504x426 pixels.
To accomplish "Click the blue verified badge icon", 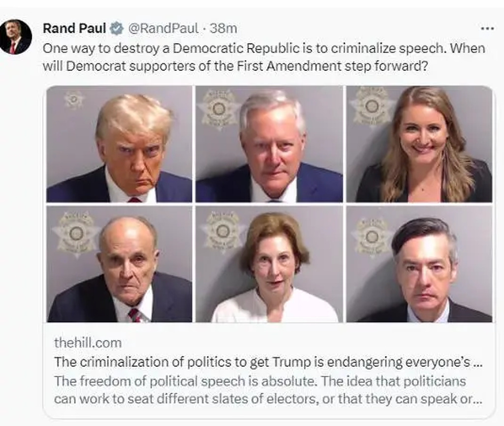I will point(117,29).
